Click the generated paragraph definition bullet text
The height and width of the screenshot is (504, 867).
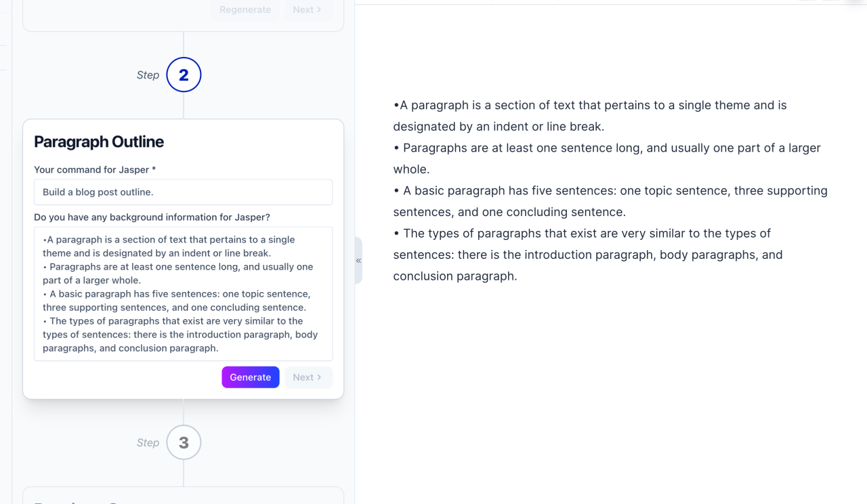tap(589, 115)
